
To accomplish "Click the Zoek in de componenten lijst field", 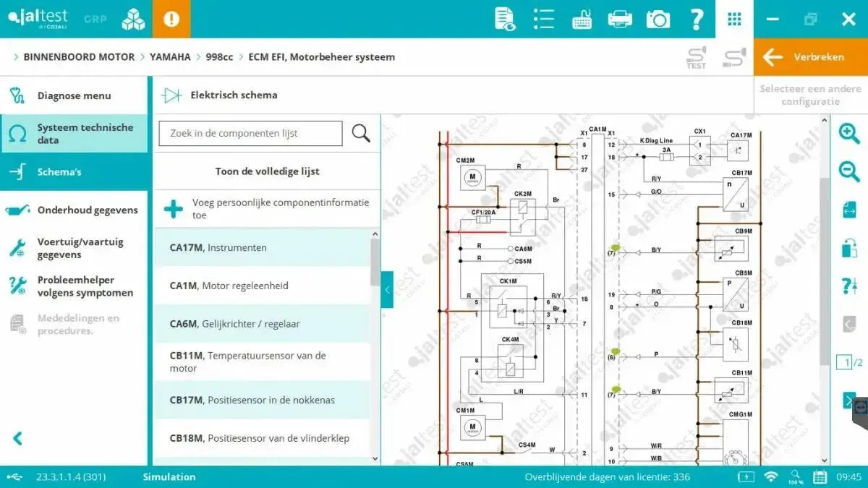I will [250, 133].
